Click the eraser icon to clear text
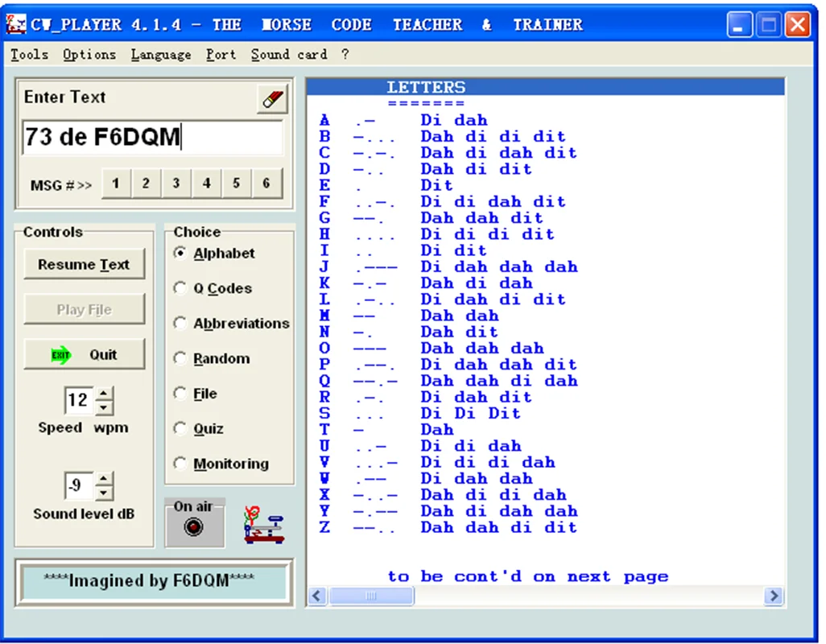 [272, 99]
